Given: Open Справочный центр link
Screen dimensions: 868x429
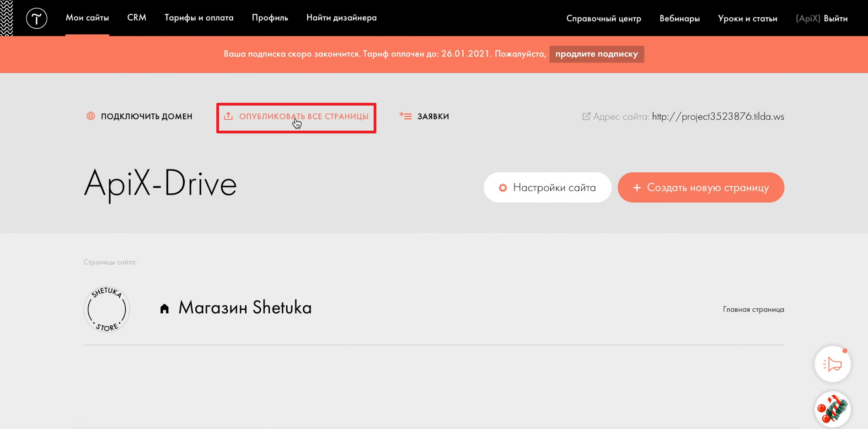Looking at the screenshot, I should point(604,18).
